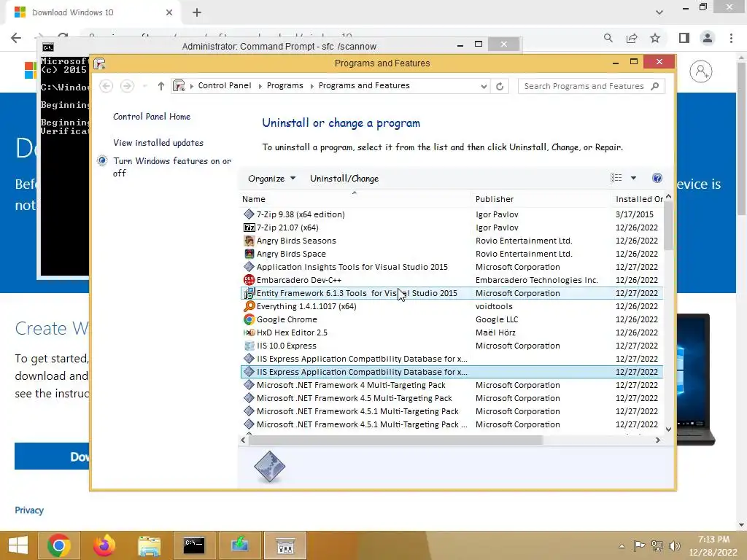Go back in Programs and Features window
Screen dimensions: 747x560
[107, 86]
